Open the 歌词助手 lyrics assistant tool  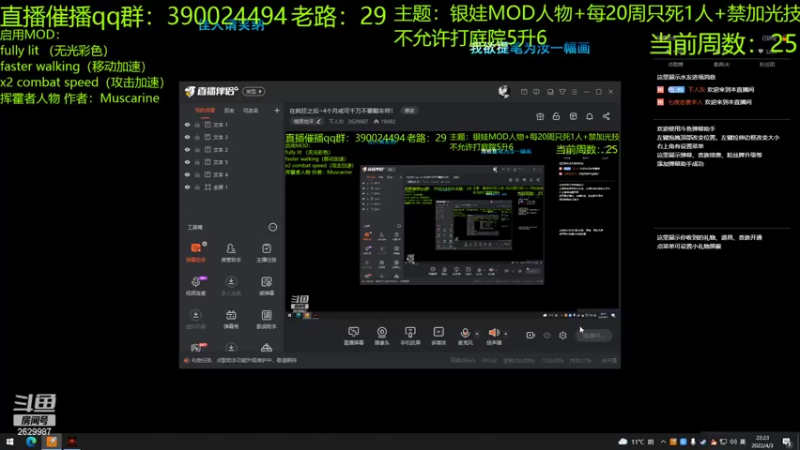266,319
